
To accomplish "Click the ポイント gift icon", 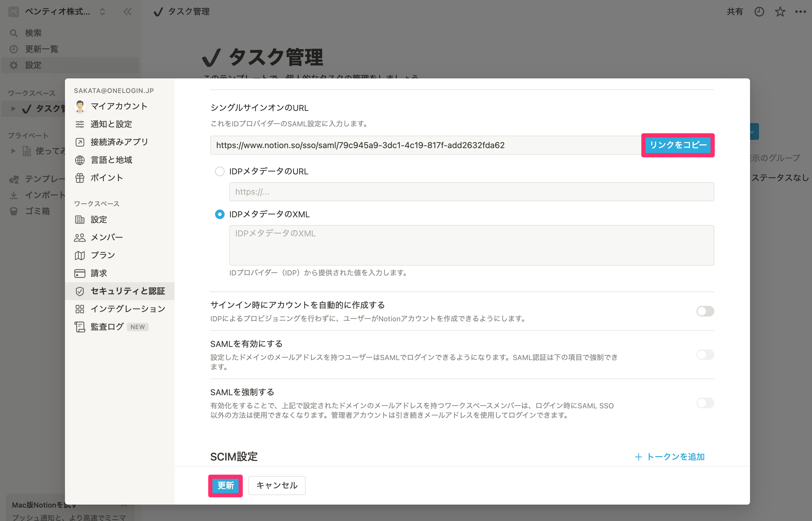I will 80,178.
